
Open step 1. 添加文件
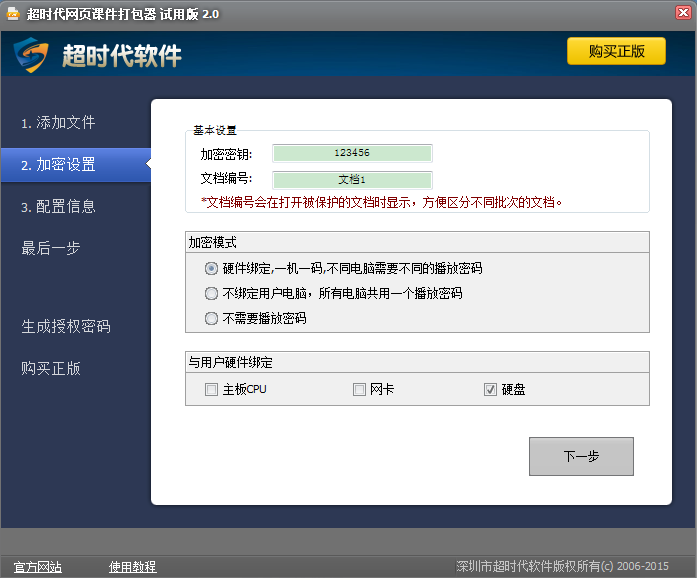click(58, 123)
